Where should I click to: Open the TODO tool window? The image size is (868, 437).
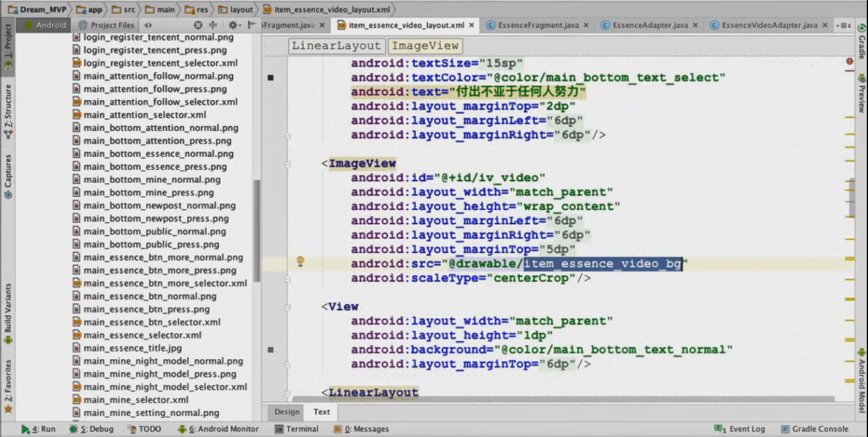[x=144, y=429]
